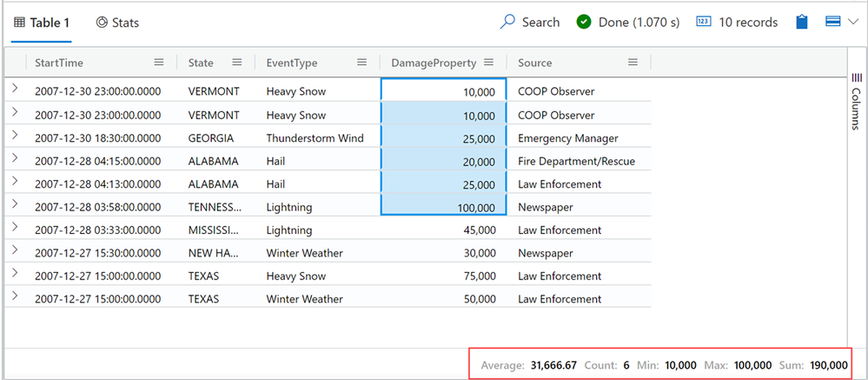Click the Count 6 value
This screenshot has height=380, width=868.
626,365
